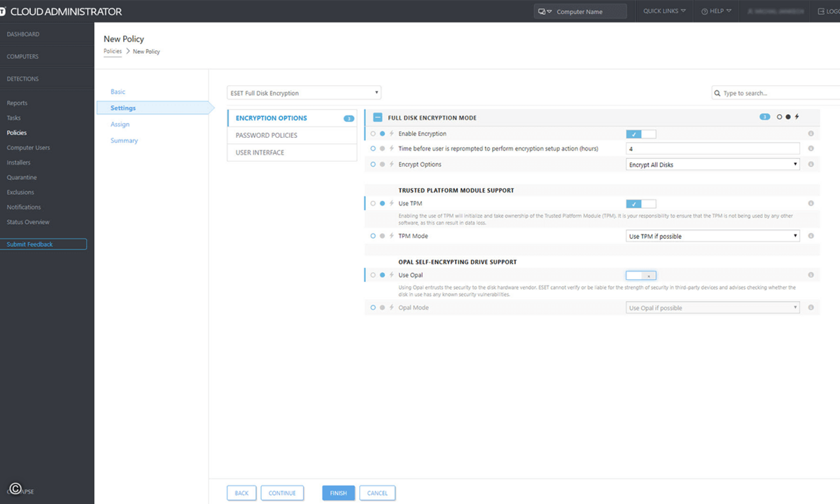Screen dimensions: 840x504
Task: Click the Computer Name search field
Action: click(580, 12)
